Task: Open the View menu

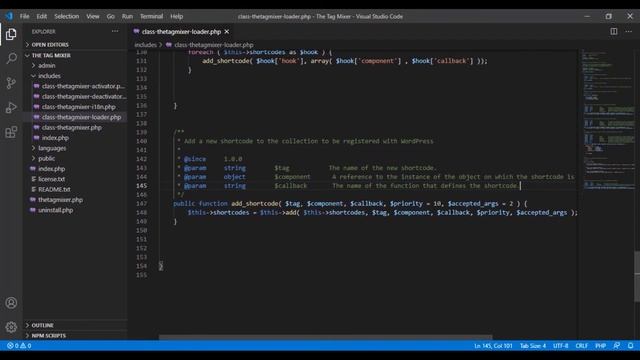Action: 93,16
